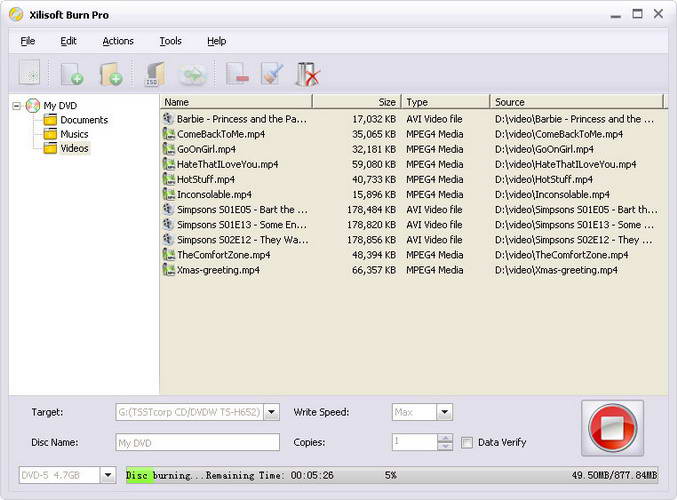Select the 'GoOnGirl.mp4' file name
Viewport: 677px width, 500px height.
coord(206,149)
